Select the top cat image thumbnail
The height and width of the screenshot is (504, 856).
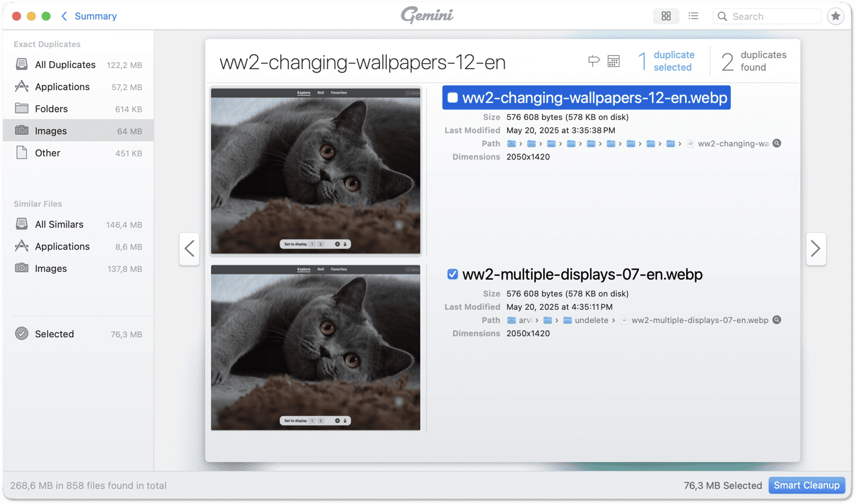(x=316, y=171)
